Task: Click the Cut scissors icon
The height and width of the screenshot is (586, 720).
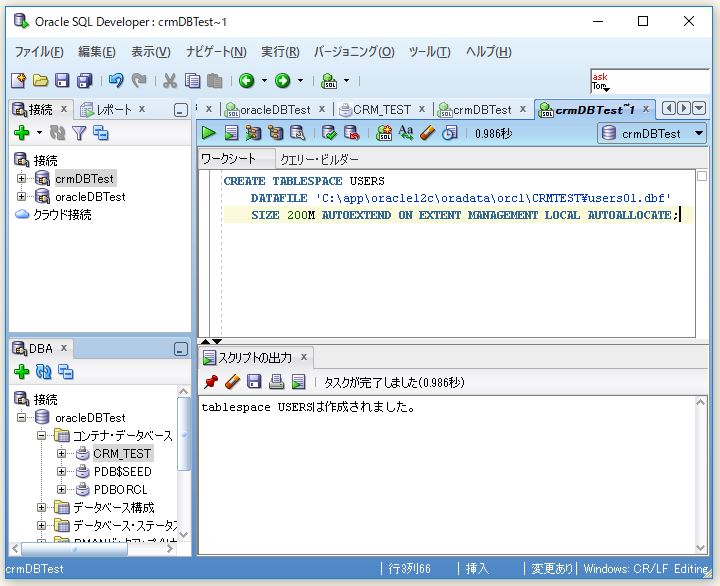Action: click(169, 81)
